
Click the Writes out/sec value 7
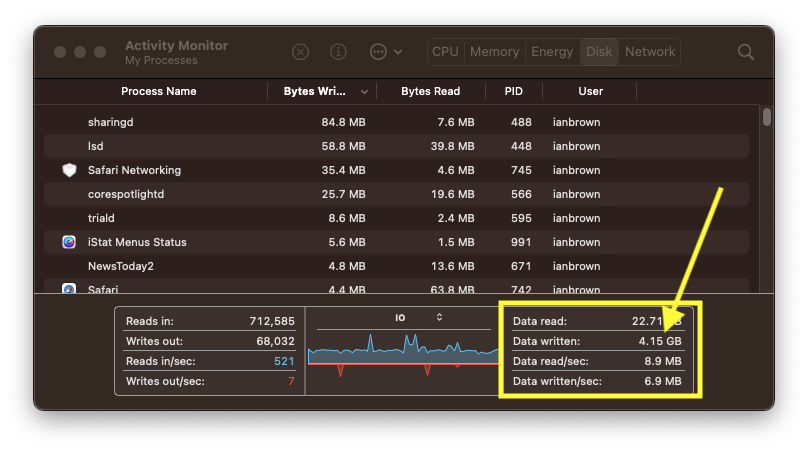[291, 381]
